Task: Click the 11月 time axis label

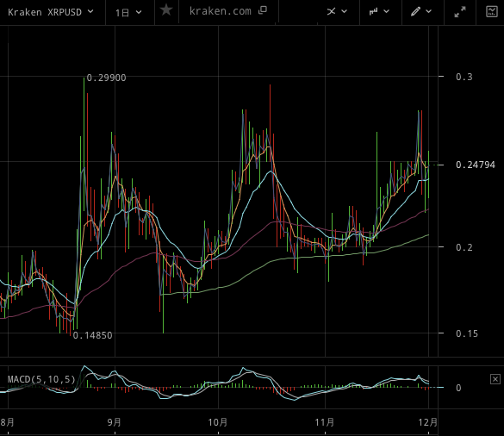Action: [325, 422]
